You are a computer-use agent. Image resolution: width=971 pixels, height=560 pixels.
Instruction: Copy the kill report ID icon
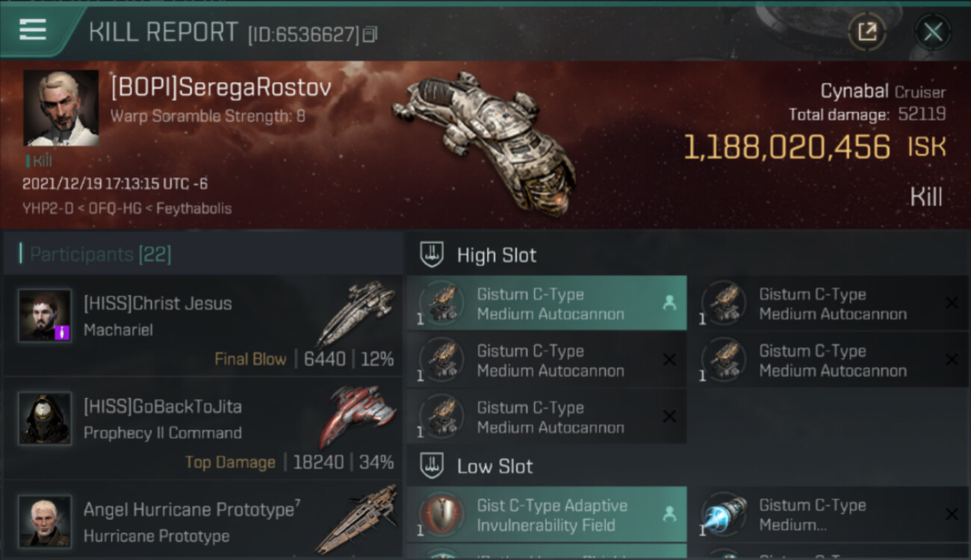[370, 34]
